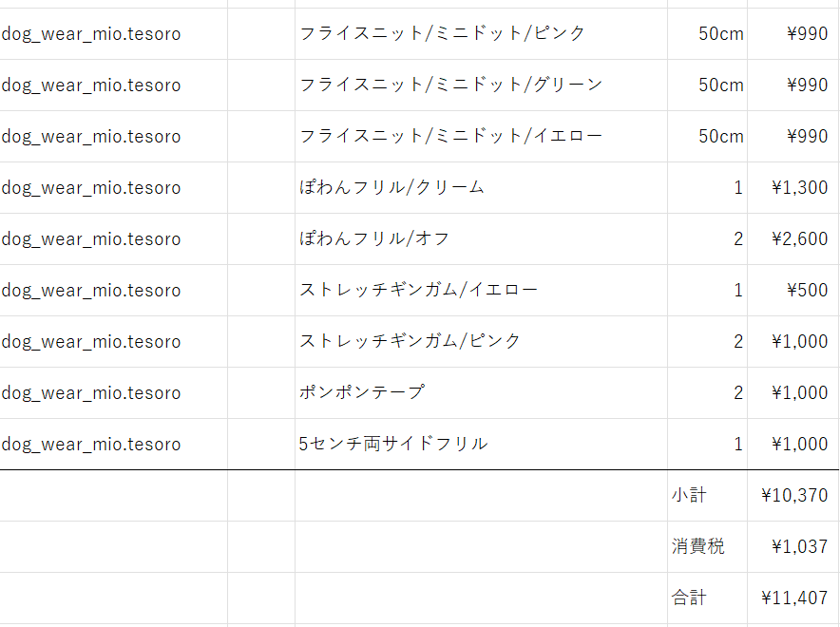Select the ストレッチギンガム/ピンク cell
The width and height of the screenshot is (840, 627).
481,342
